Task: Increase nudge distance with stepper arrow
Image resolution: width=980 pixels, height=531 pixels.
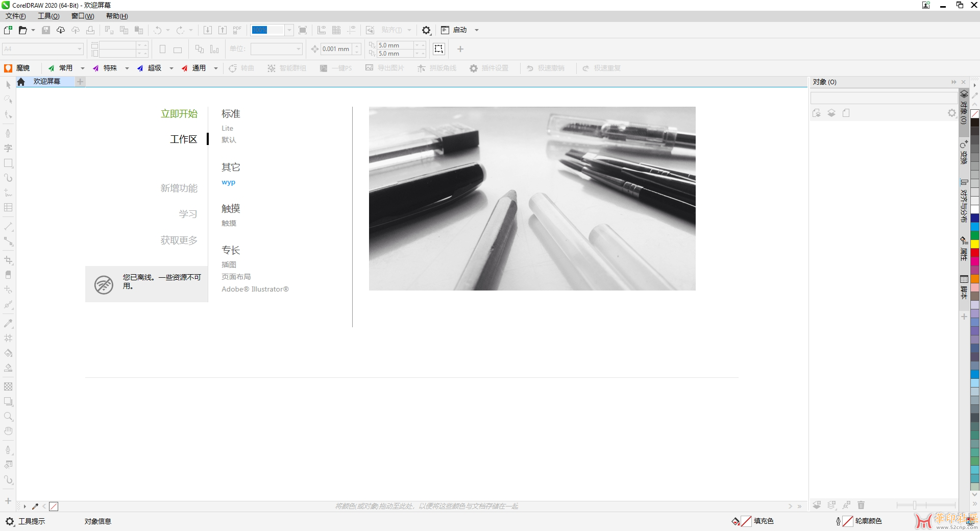Action: 357,46
